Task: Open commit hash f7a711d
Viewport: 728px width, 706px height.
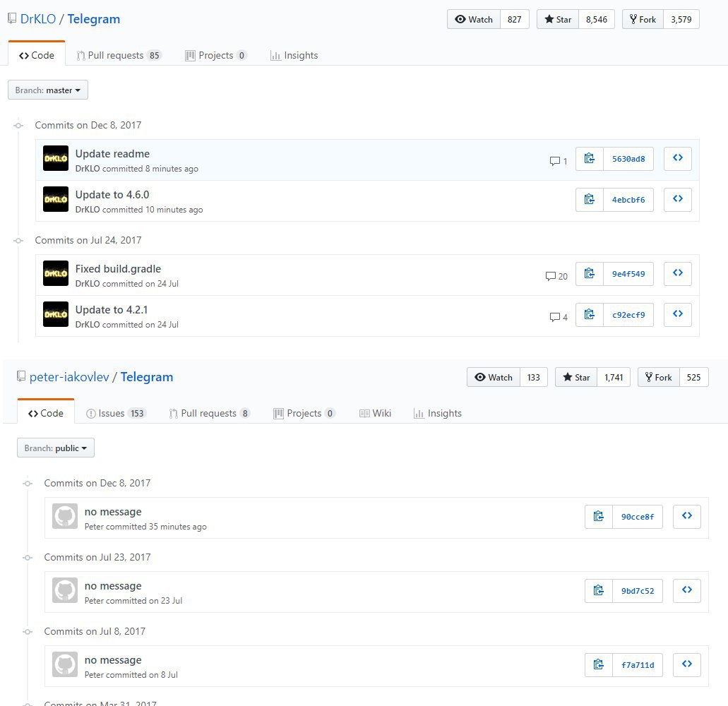Action: click(638, 665)
